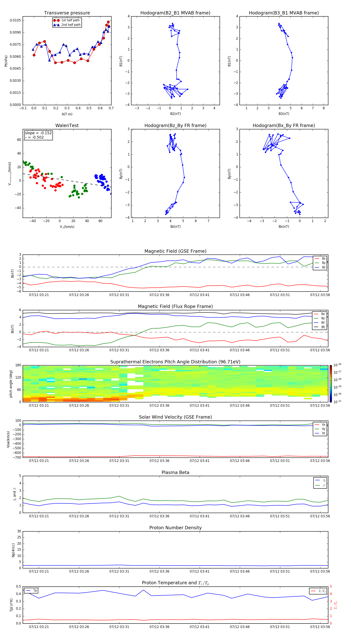Select the βp entry in Plasma Beta legend
351x644 pixels.
320,480
